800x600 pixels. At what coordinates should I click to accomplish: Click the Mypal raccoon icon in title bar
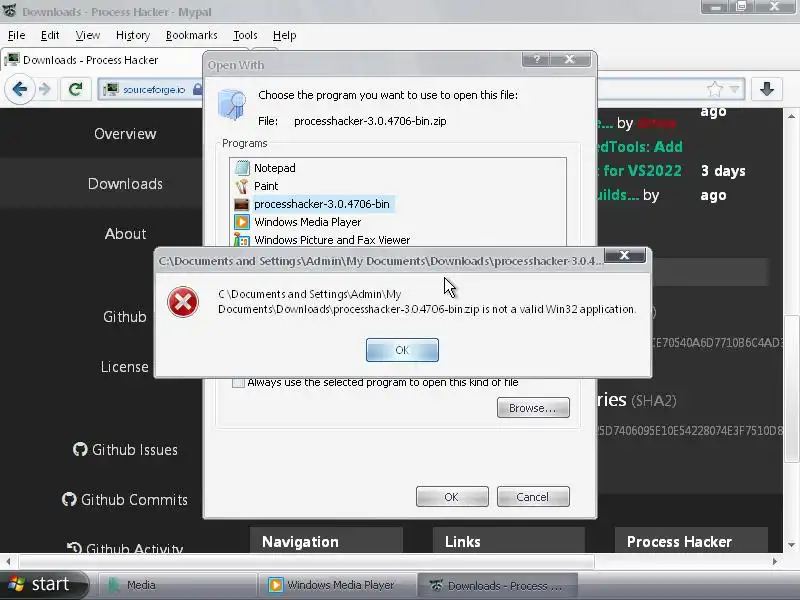coord(10,11)
